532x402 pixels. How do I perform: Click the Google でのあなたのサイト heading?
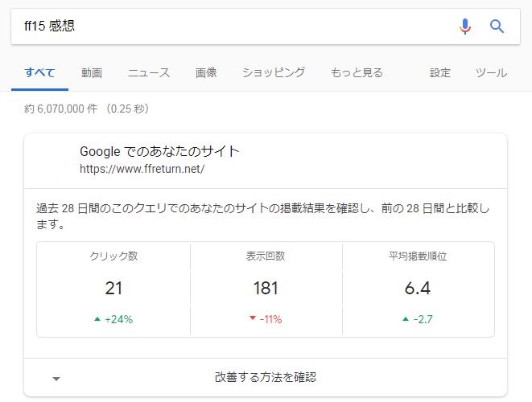point(159,151)
